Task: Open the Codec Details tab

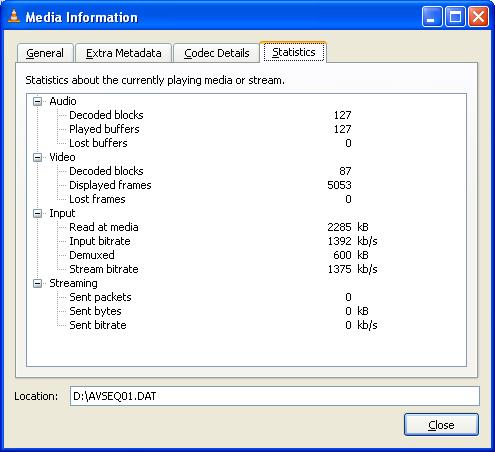Action: 217,53
